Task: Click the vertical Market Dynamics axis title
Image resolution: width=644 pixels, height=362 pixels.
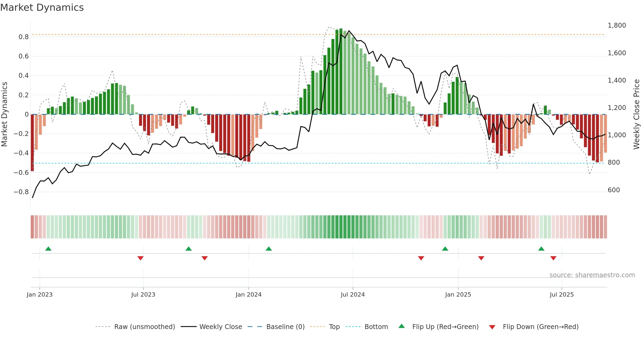Action: [x=4, y=114]
